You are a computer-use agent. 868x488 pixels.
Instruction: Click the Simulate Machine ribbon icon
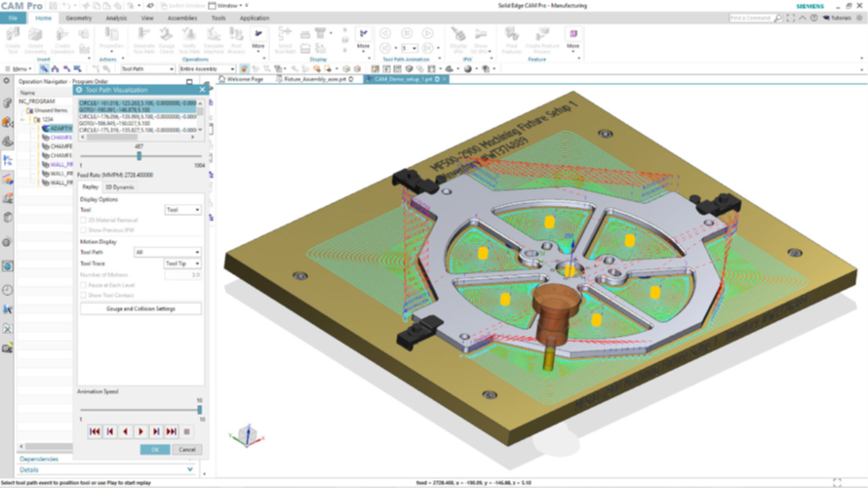(213, 38)
